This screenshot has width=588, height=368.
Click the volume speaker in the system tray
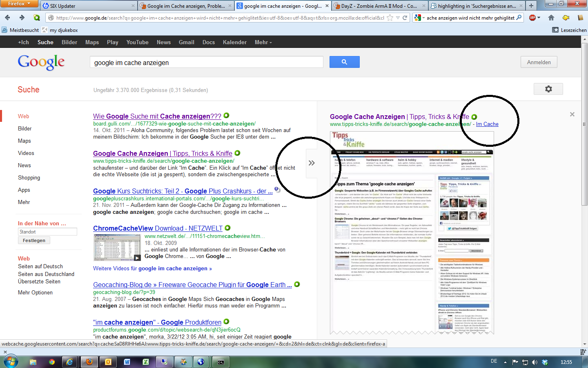point(535,362)
